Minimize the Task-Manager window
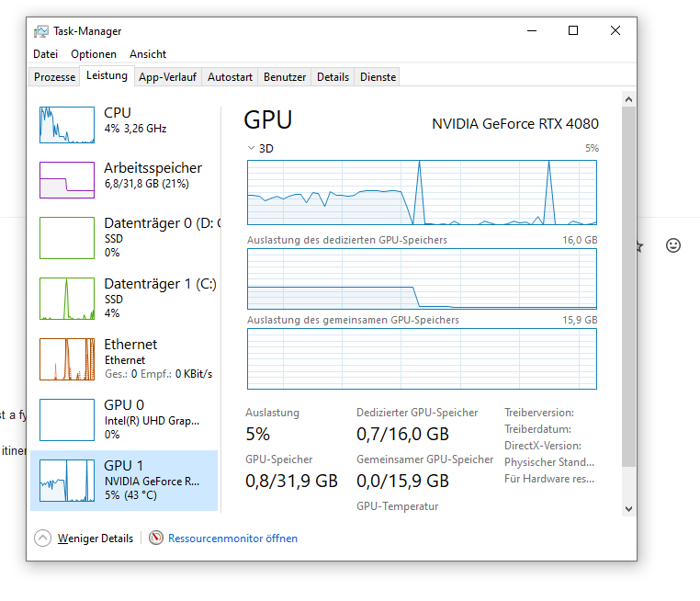Viewport: 700px width, 601px height. [x=532, y=31]
